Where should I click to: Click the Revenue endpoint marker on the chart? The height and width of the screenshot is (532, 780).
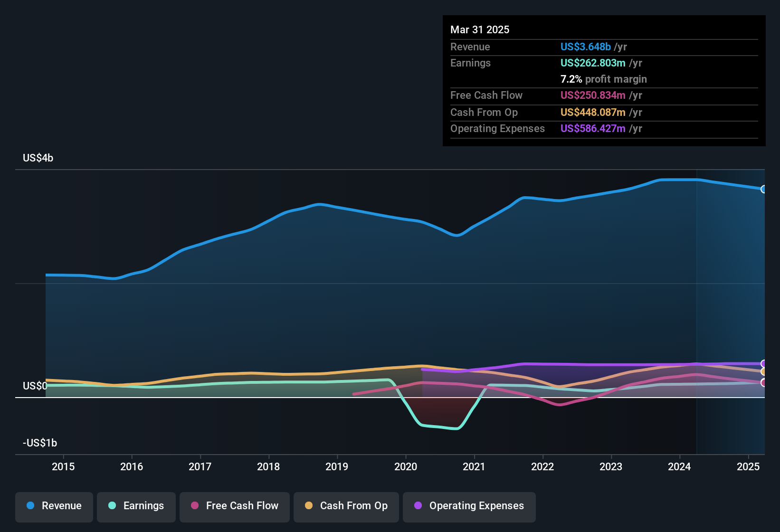tap(764, 189)
